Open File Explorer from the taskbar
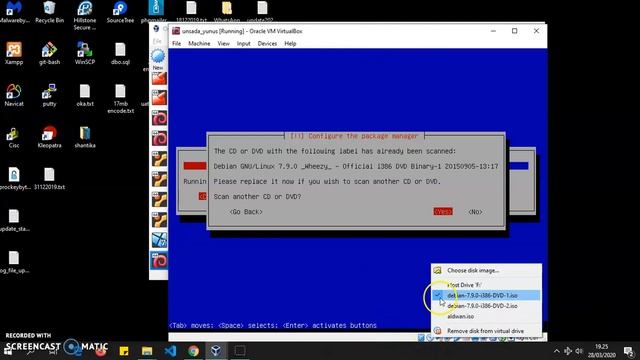640x360 pixels. (x=147, y=351)
